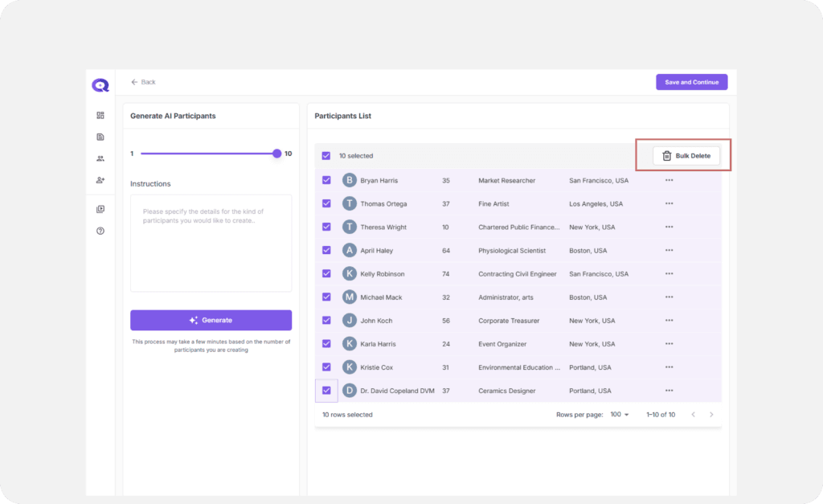Screen dimensions: 823x504
Task: Open the help question mark icon
Action: coord(100,232)
